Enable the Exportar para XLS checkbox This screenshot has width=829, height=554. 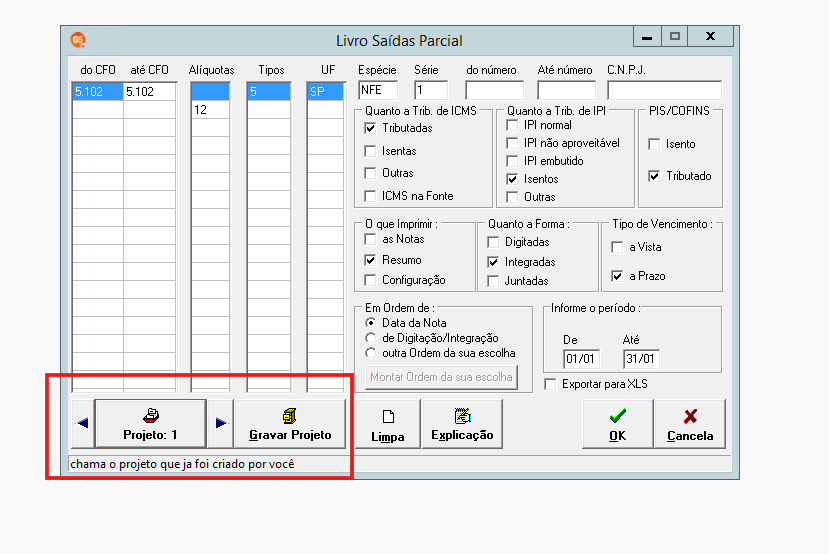click(550, 384)
